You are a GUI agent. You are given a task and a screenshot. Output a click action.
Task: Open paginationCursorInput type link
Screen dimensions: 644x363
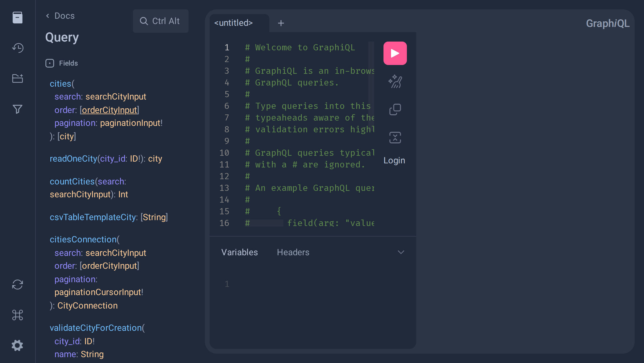(98, 292)
